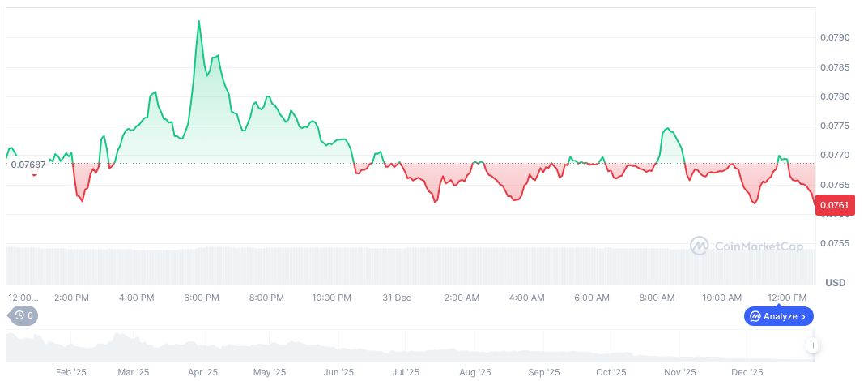Click the Jun '25 navigator timeline label

click(338, 372)
